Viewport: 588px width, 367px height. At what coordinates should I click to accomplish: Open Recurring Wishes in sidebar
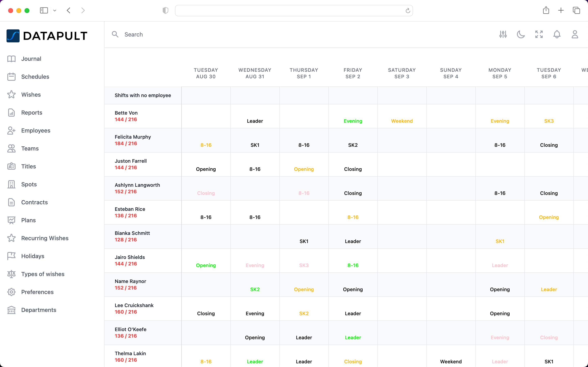(45, 238)
